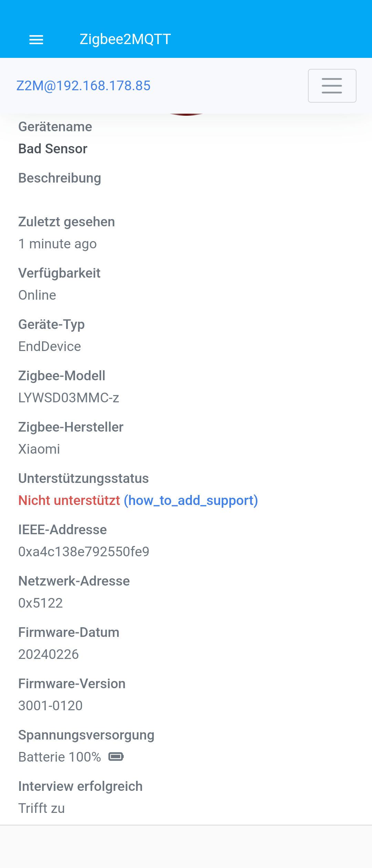Follow the how_to_add_support link

[191, 500]
